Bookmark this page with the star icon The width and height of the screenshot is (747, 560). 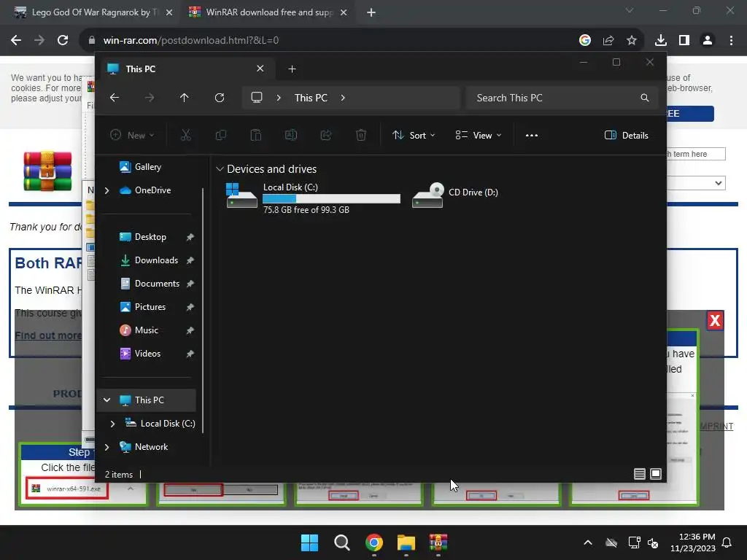coord(632,40)
